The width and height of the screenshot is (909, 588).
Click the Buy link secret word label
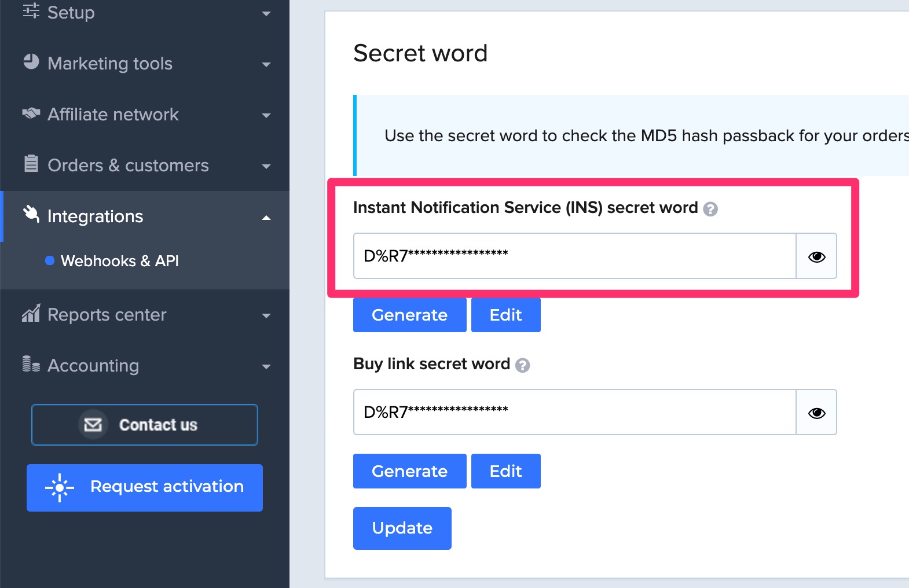(431, 364)
